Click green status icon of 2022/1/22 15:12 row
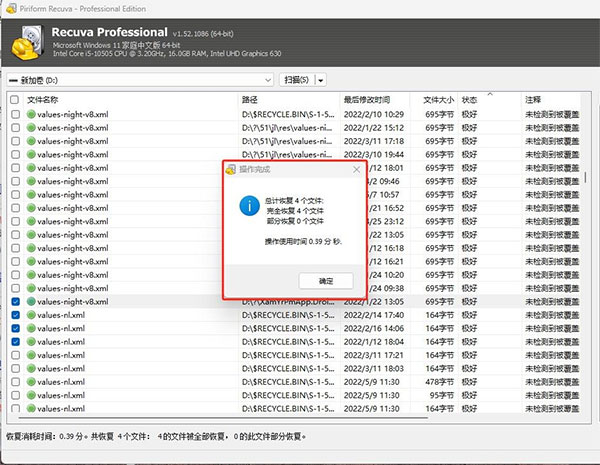The height and width of the screenshot is (465, 600). coord(31,127)
